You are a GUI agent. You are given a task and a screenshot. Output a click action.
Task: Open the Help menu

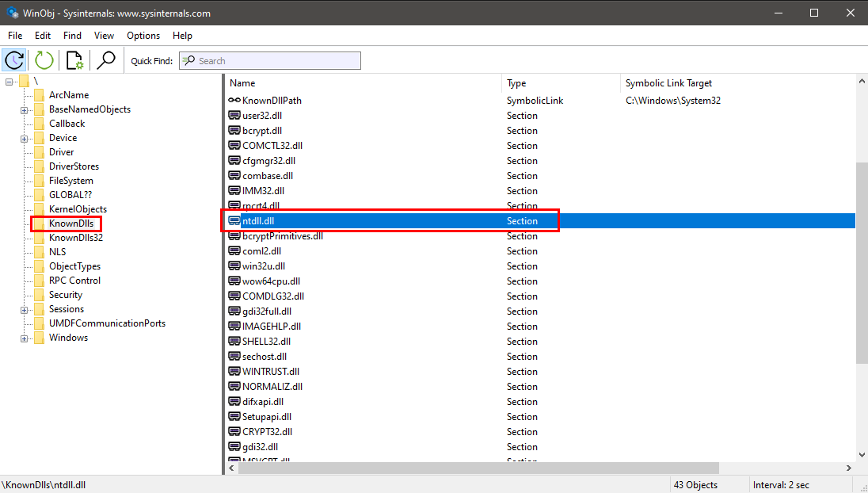[x=182, y=36]
